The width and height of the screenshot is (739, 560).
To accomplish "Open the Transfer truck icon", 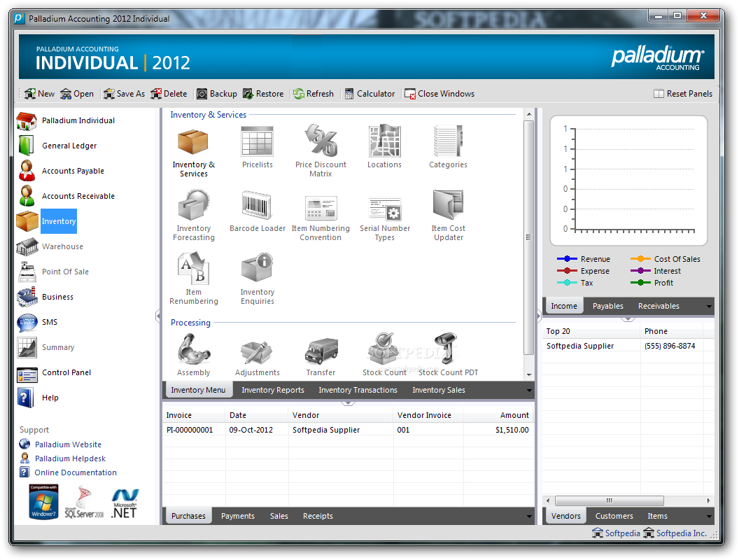I will [321, 357].
